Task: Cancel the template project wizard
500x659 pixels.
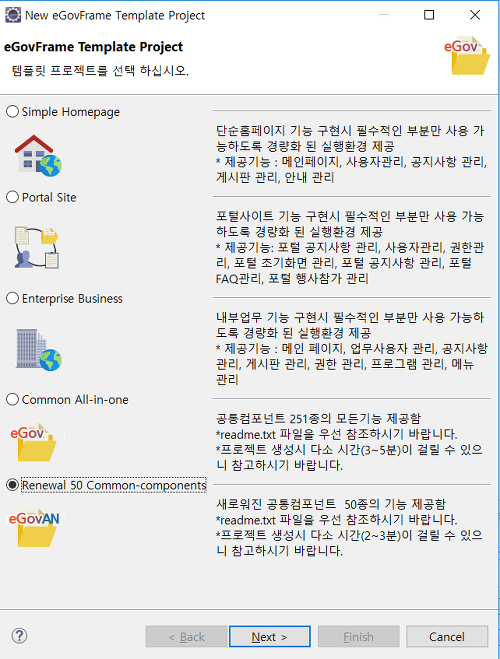Action: coord(447,636)
